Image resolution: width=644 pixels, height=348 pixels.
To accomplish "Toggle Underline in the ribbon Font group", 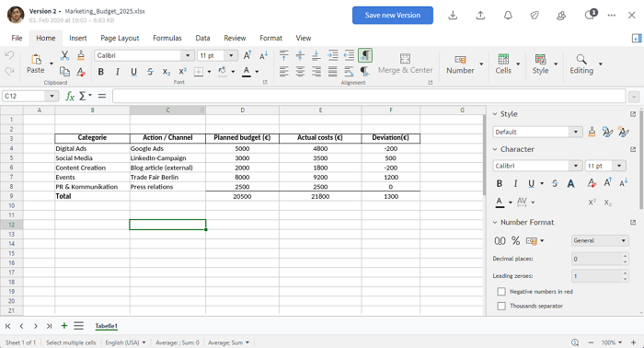I will pyautogui.click(x=134, y=72).
